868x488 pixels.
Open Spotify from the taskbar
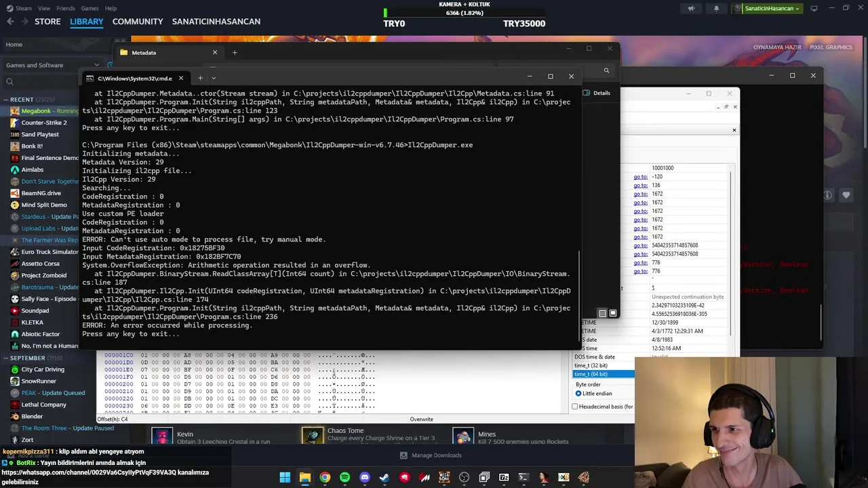(x=344, y=477)
